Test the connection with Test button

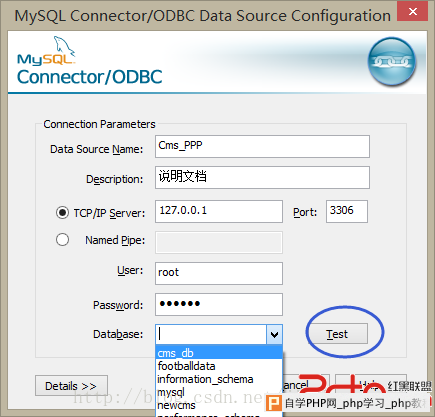click(x=337, y=333)
